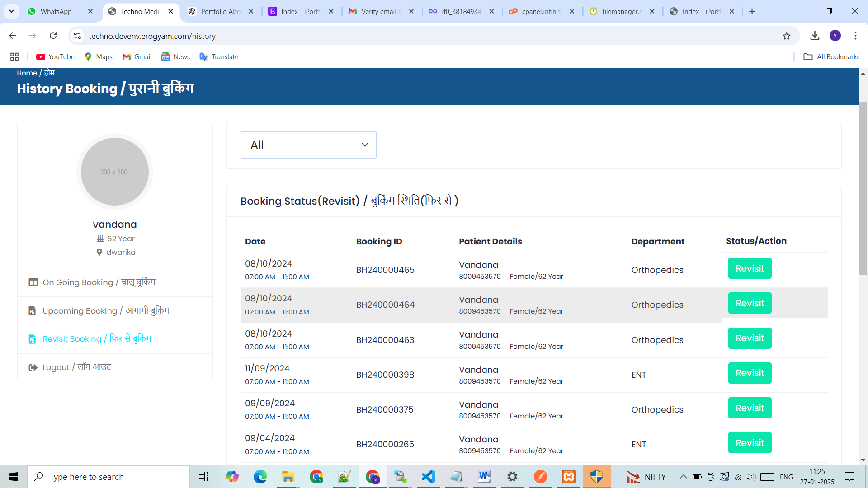868x488 pixels.
Task: Switch to the filemanager tab
Action: pos(622,11)
